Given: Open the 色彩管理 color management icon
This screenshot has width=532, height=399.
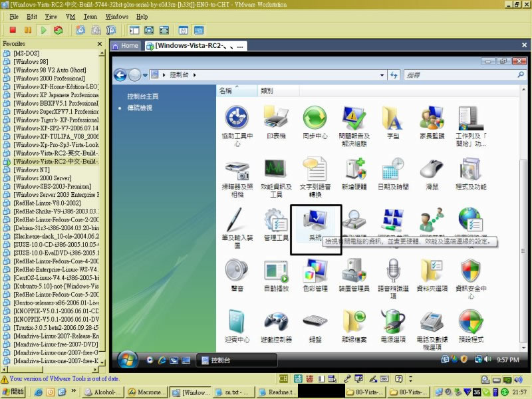Looking at the screenshot, I should pos(315,275).
